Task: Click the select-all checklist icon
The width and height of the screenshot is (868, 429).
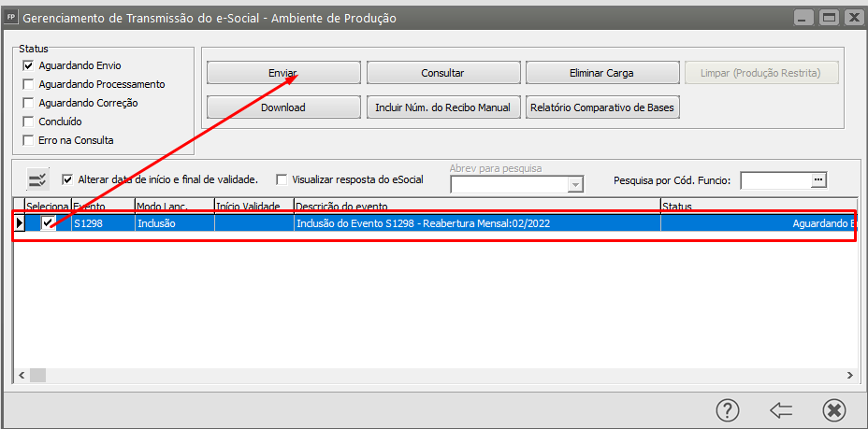Action: [x=38, y=179]
